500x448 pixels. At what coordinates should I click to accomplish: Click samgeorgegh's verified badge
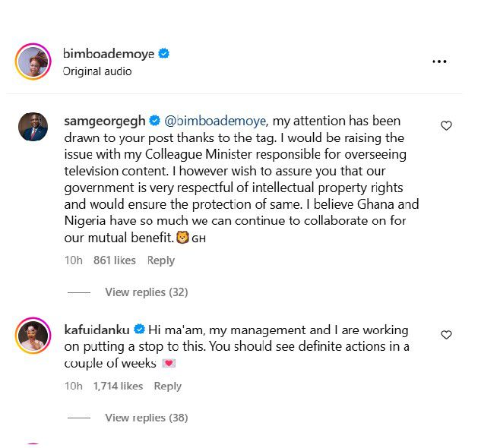pos(154,121)
